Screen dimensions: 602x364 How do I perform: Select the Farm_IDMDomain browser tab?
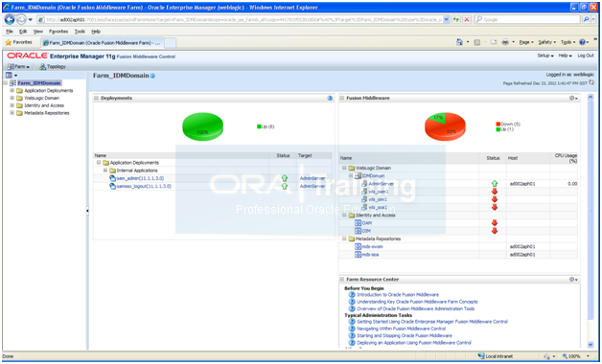tap(102, 43)
